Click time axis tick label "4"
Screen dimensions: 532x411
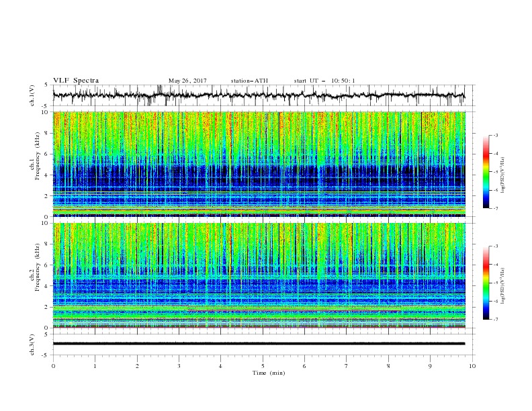(220, 366)
